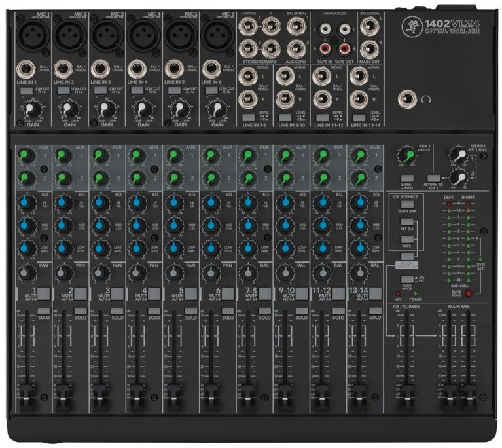Viewport: 502px width, 448px height.
Task: Mute stereo channel 9-10
Action: tap(302, 293)
